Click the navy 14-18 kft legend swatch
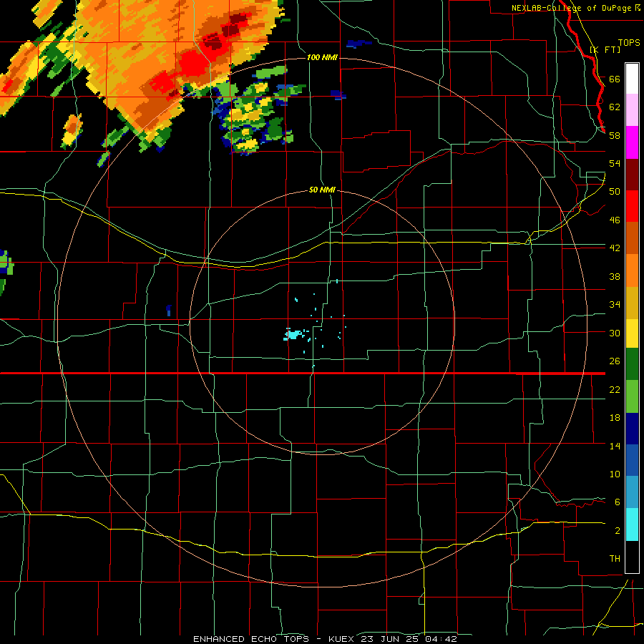Image resolution: width=644 pixels, height=644 pixels. (632, 429)
